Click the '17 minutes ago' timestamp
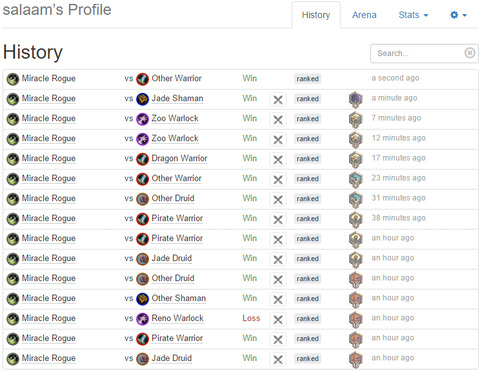Viewport: 480px width, 372px height. tap(398, 158)
